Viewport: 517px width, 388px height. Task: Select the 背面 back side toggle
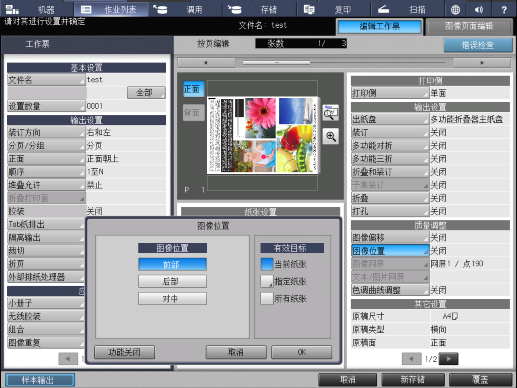coord(193,113)
